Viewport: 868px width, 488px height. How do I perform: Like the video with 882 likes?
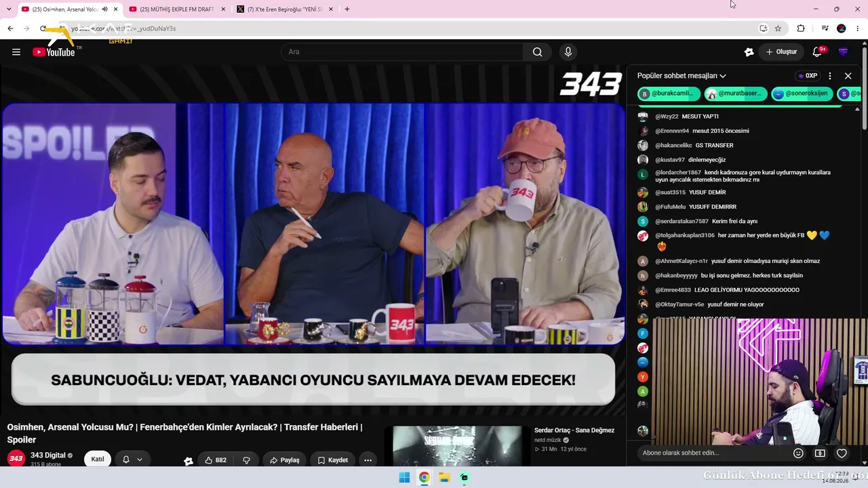[216, 460]
